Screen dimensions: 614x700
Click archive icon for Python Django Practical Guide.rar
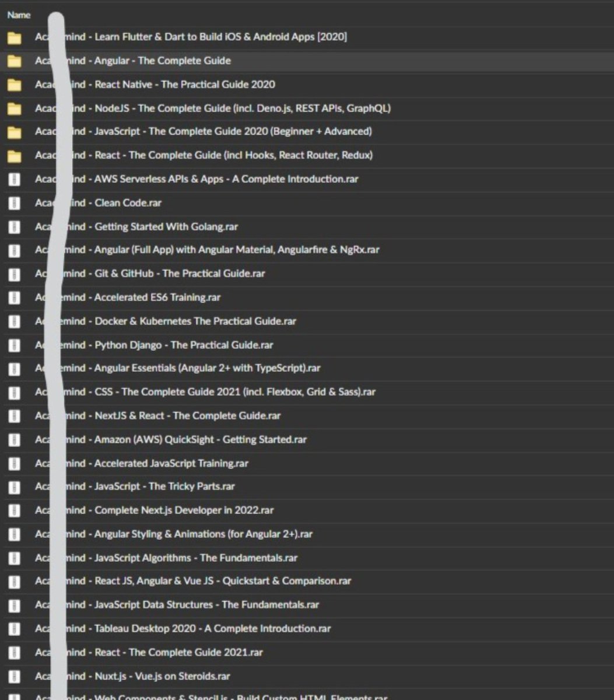tap(15, 346)
